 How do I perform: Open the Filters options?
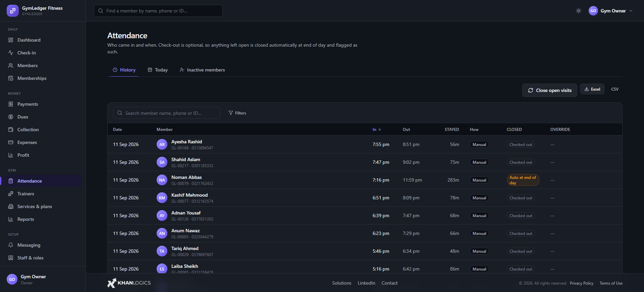[237, 113]
